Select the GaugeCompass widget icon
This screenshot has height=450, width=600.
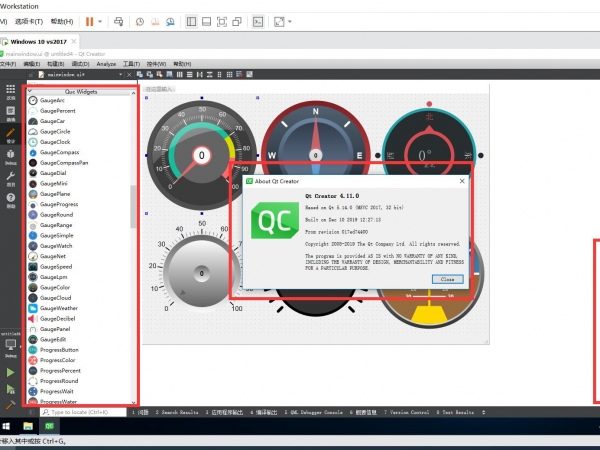click(x=33, y=152)
